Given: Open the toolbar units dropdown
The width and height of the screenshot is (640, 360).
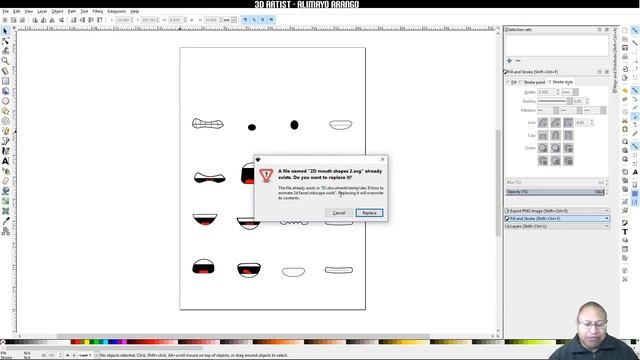Looking at the screenshot, I should point(230,20).
